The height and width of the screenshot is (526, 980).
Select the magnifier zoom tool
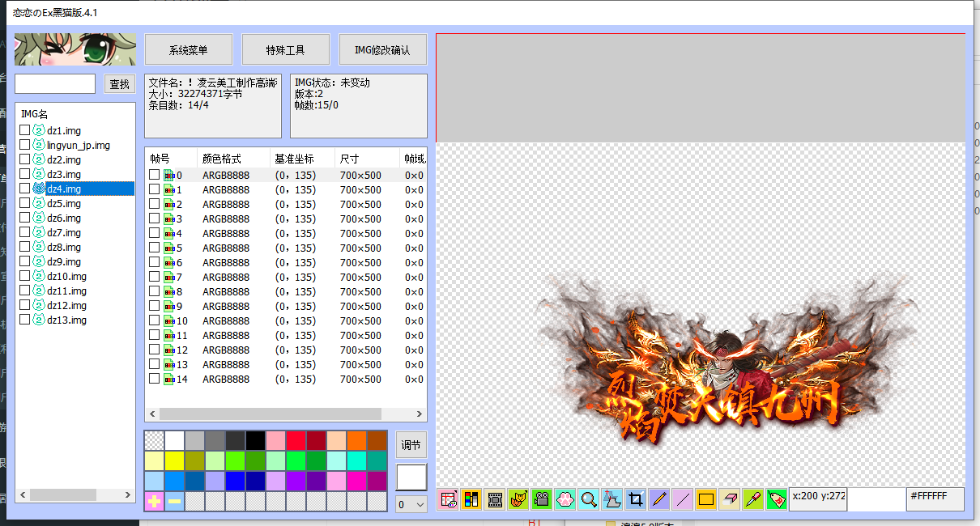[588, 499]
